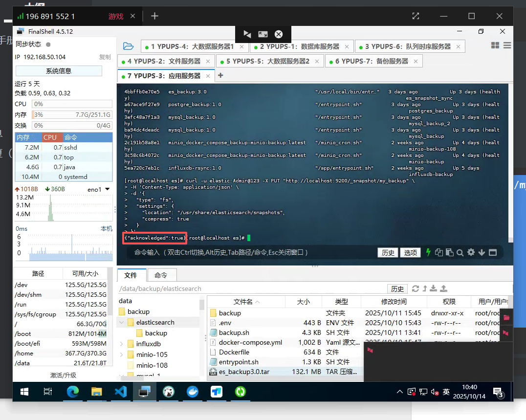Collapse the elasticsearch folder tree node
This screenshot has width=526, height=420.
pyautogui.click(x=122, y=322)
